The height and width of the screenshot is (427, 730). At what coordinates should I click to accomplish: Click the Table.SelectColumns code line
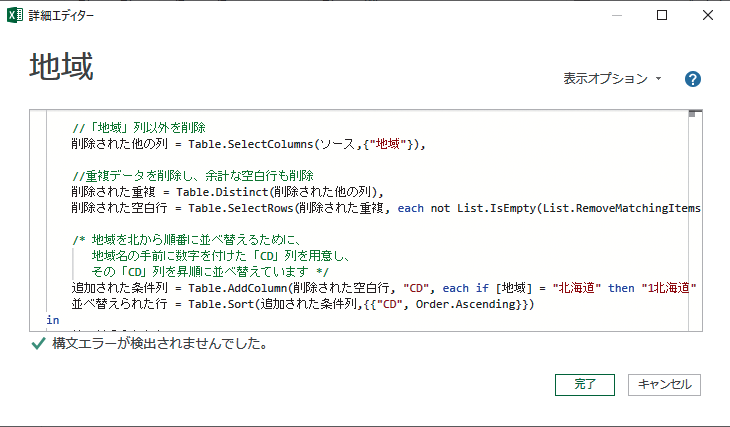(248, 144)
